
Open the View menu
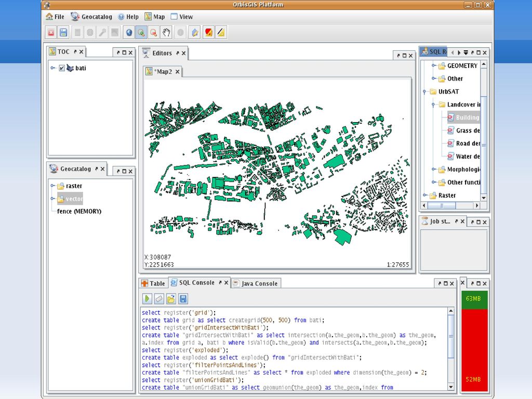coord(182,17)
